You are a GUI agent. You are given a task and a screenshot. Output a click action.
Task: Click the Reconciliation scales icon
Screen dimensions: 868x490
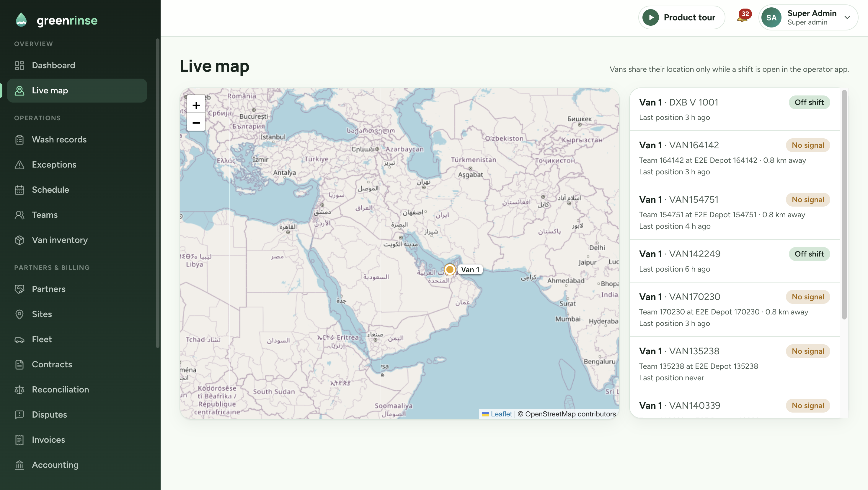tap(19, 390)
